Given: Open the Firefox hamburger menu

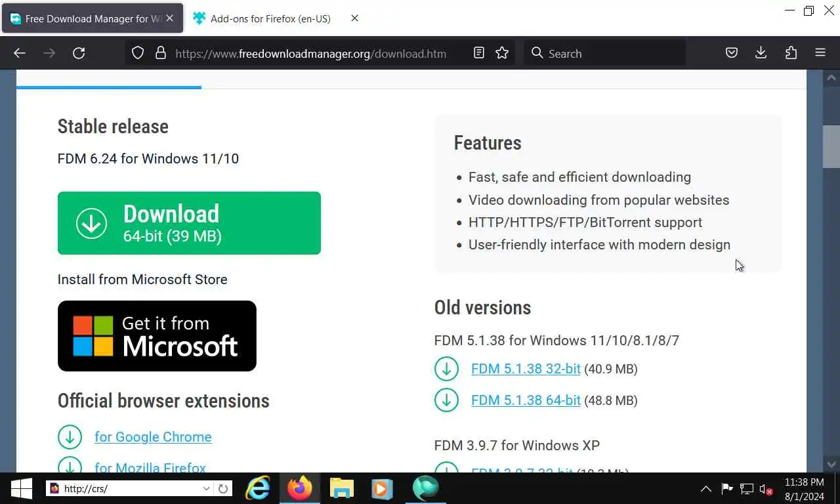Looking at the screenshot, I should click(x=820, y=53).
